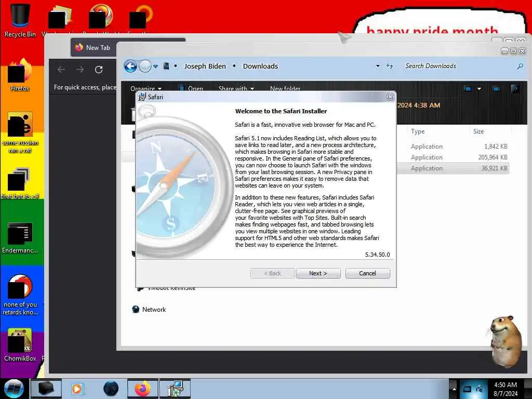The width and height of the screenshot is (532, 399).
Task: Show hidden system tray icons
Action: [454, 389]
